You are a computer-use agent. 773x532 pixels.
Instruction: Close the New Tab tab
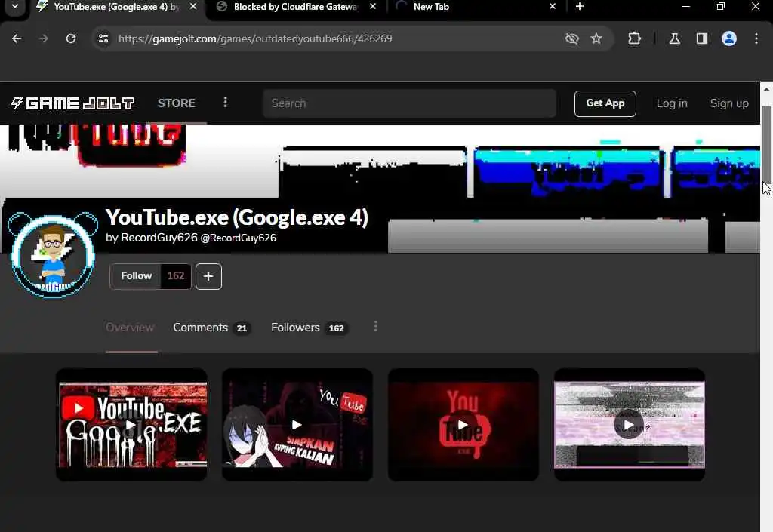click(x=552, y=6)
